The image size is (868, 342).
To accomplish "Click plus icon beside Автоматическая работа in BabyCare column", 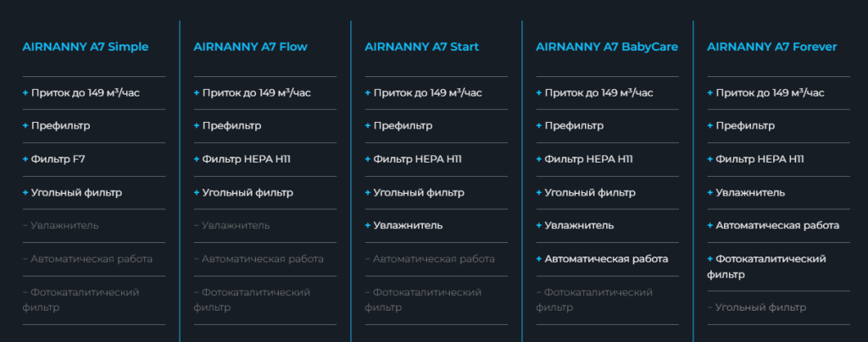I will tap(539, 258).
